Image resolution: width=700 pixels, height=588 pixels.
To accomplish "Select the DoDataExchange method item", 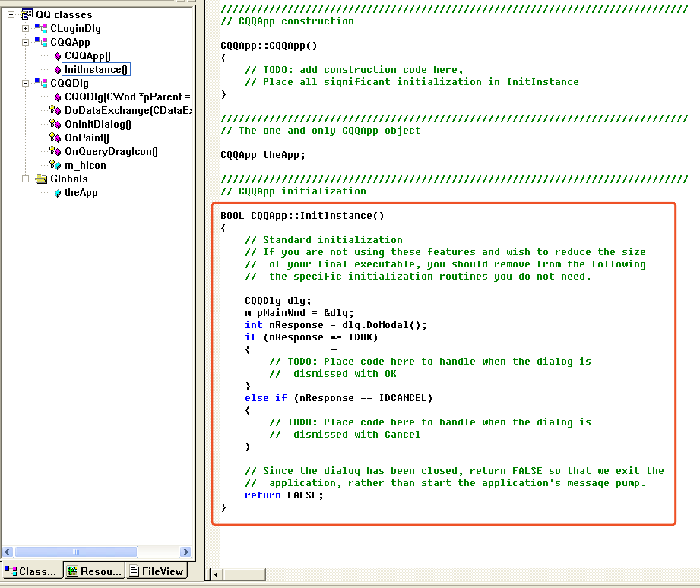I will click(x=128, y=111).
